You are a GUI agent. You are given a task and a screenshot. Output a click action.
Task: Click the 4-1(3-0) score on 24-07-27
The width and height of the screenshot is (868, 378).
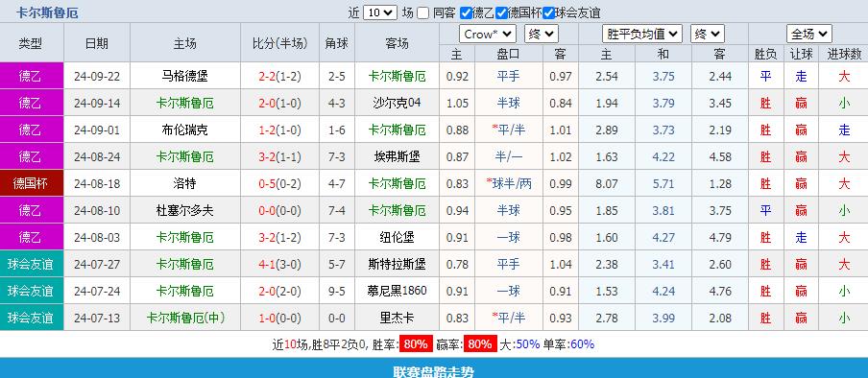click(x=279, y=265)
